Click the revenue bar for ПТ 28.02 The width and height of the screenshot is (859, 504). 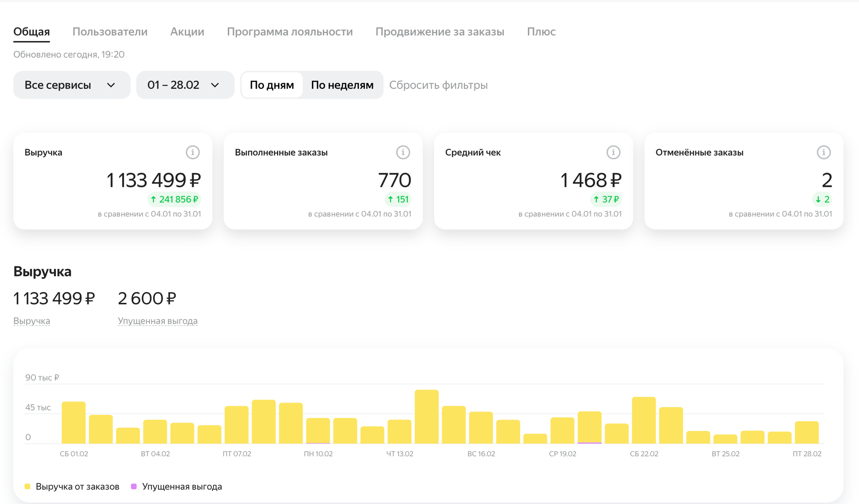807,432
